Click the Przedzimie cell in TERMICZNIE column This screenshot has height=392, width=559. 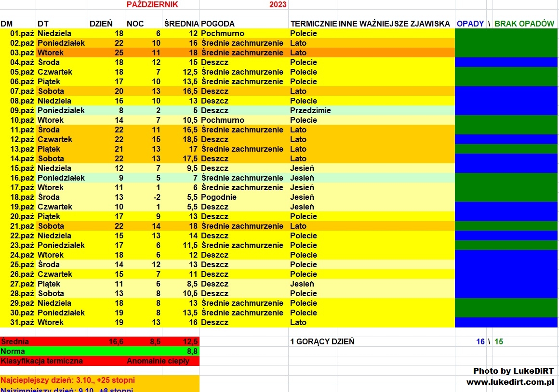310,110
